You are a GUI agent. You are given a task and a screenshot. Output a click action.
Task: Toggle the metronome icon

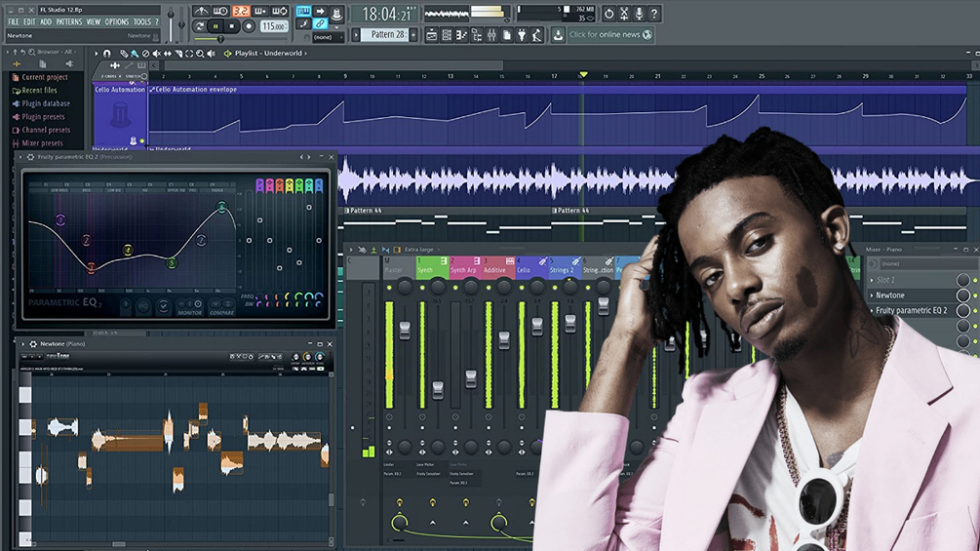(x=201, y=11)
